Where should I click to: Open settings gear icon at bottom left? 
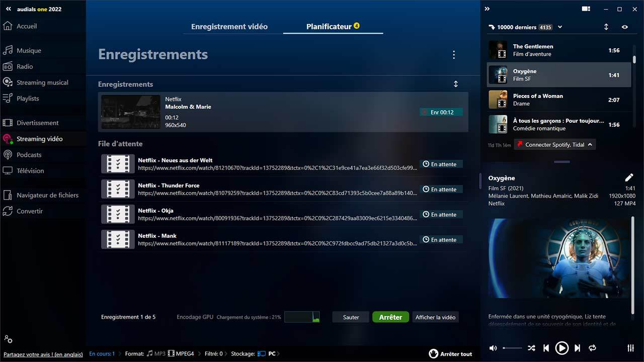click(x=8, y=339)
